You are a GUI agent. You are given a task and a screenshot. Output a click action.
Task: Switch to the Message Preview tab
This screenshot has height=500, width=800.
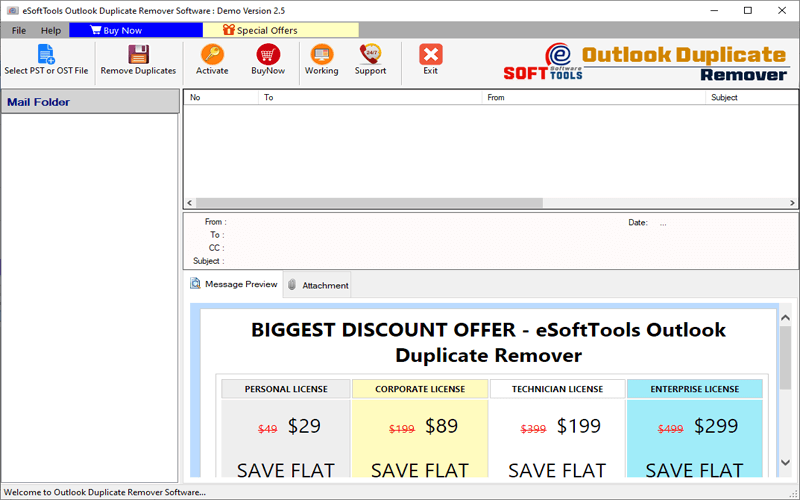[234, 284]
